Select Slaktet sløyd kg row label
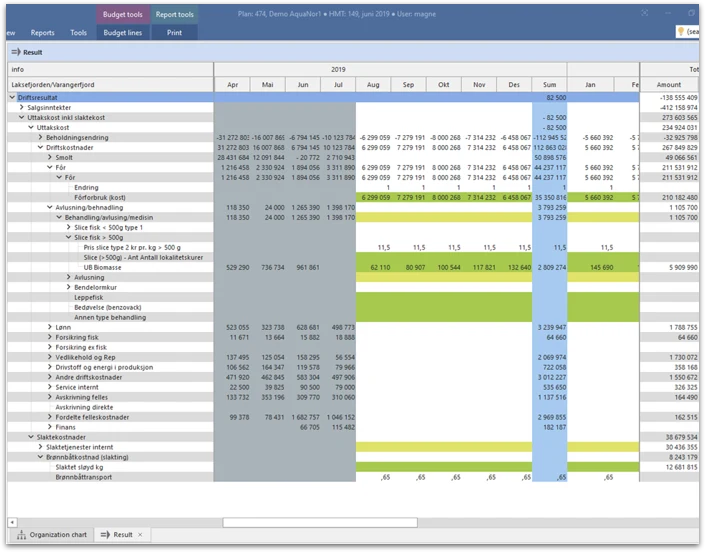This screenshot has height=552, width=705. [79, 467]
